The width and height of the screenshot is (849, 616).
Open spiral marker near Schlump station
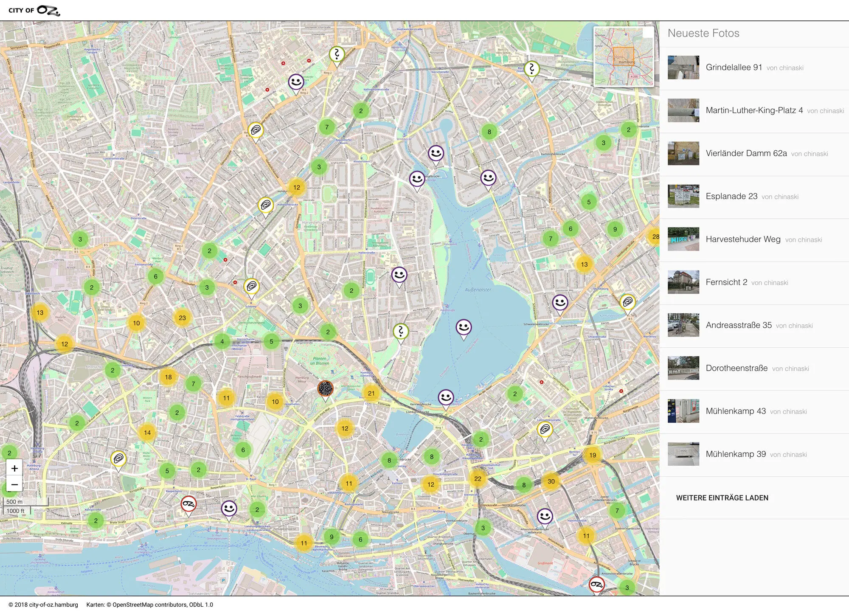tap(251, 287)
